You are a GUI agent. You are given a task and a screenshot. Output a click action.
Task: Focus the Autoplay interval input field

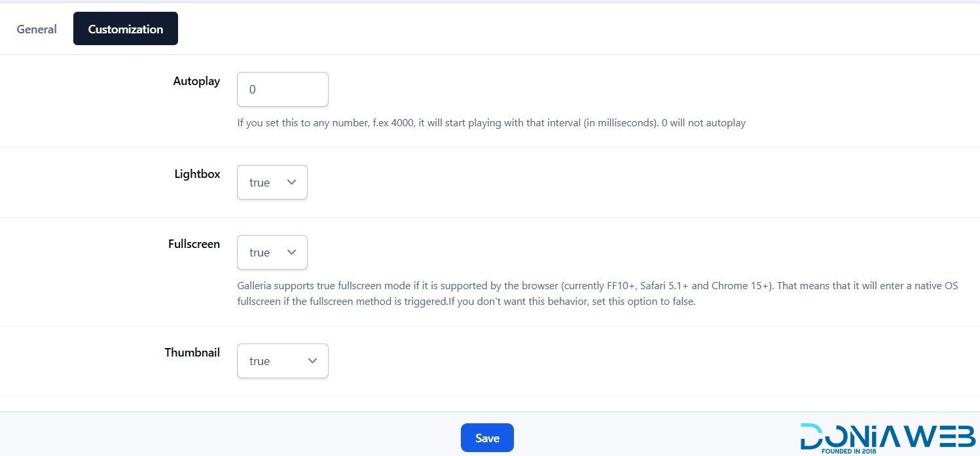tap(282, 90)
